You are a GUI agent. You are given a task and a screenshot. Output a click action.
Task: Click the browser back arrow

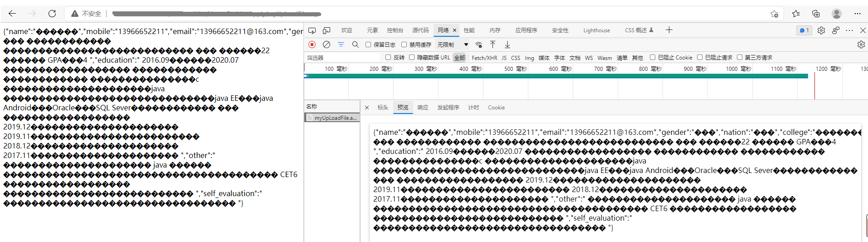12,14
